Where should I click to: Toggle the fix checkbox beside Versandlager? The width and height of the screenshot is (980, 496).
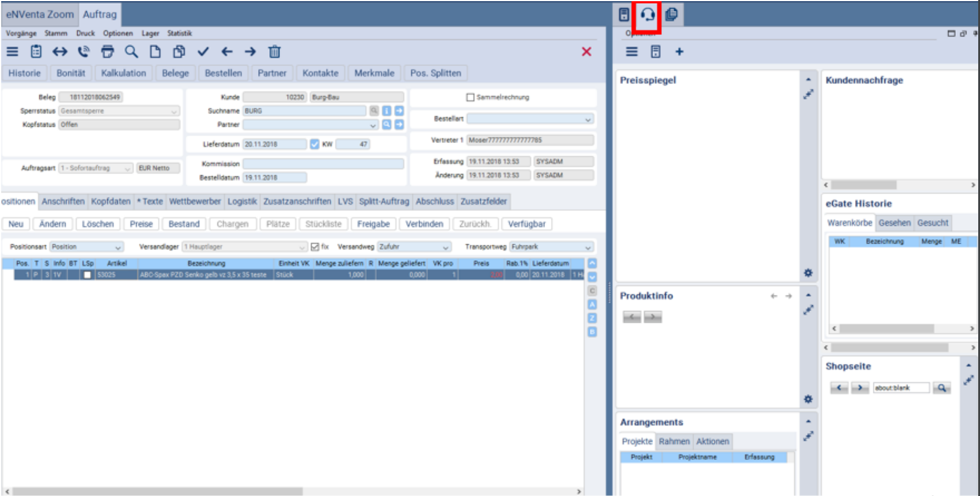[x=315, y=247]
